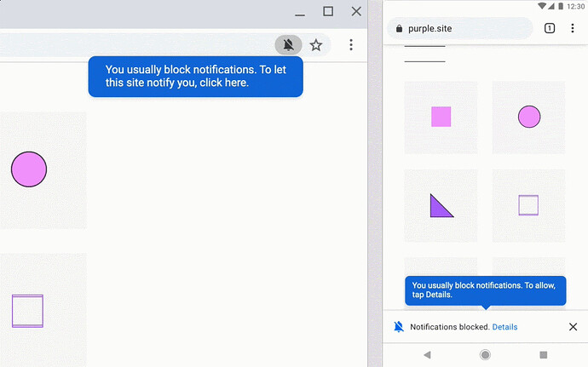Screen dimensions: 588x367
Task: Click the desktop 'You usually block notifications' bubble
Action: click(x=195, y=77)
